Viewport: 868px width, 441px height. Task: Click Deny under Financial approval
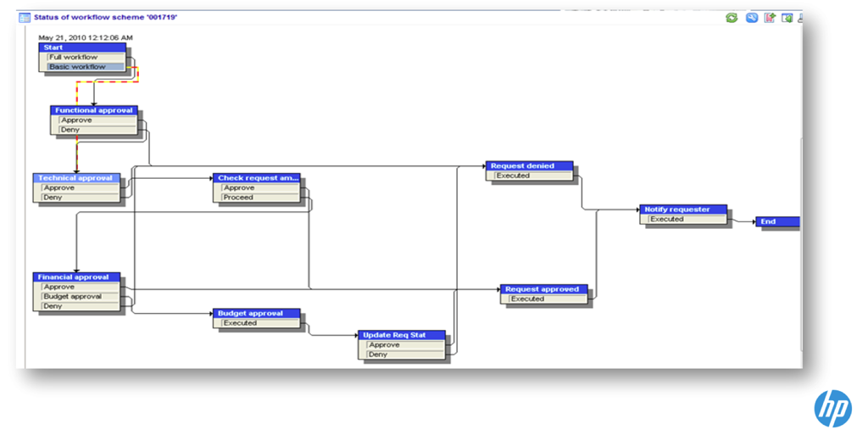pyautogui.click(x=81, y=306)
